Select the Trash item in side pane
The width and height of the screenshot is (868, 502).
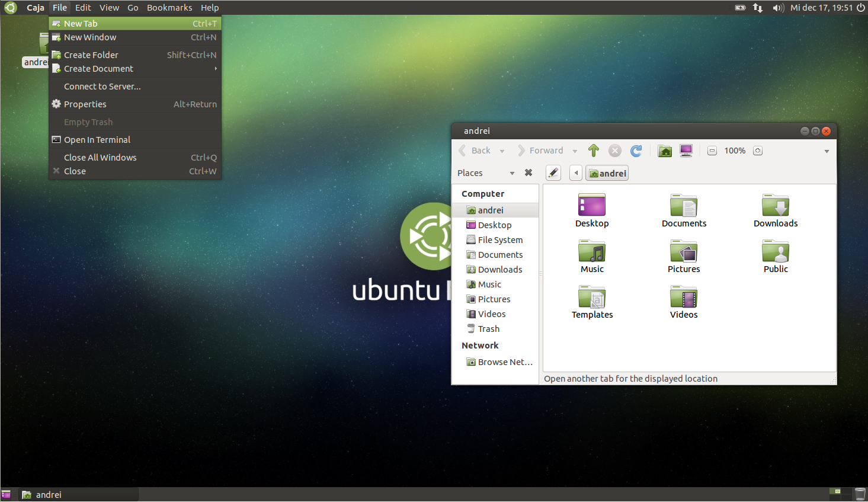pyautogui.click(x=487, y=328)
